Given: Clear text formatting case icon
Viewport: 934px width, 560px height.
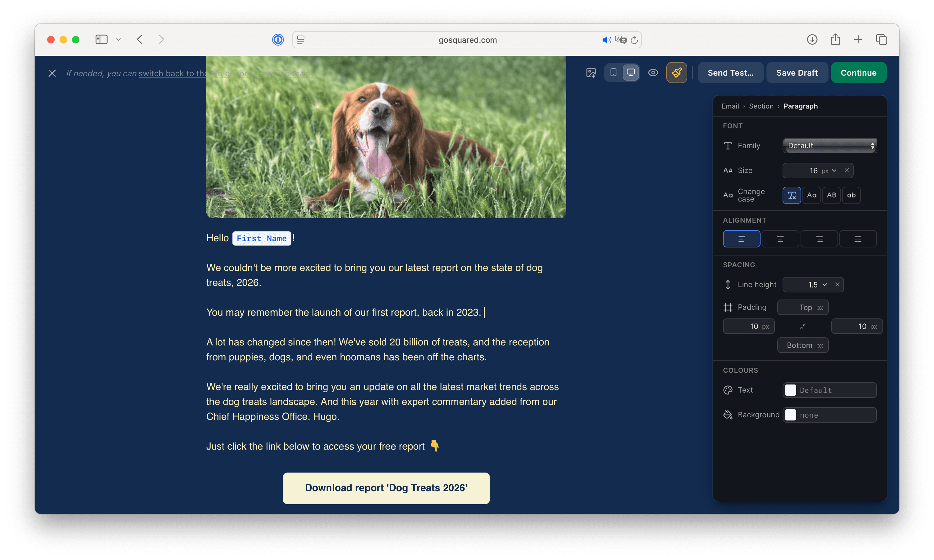Looking at the screenshot, I should (x=792, y=195).
